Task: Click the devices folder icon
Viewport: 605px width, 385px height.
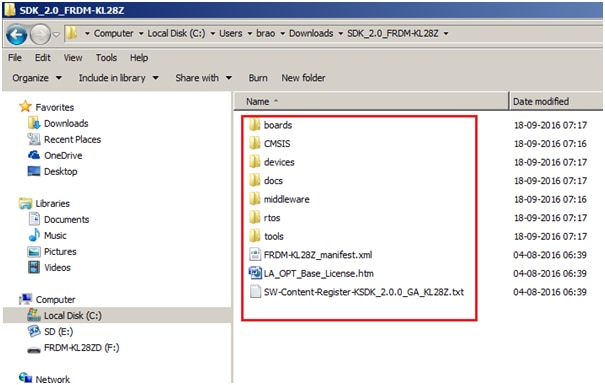Action: [x=254, y=162]
